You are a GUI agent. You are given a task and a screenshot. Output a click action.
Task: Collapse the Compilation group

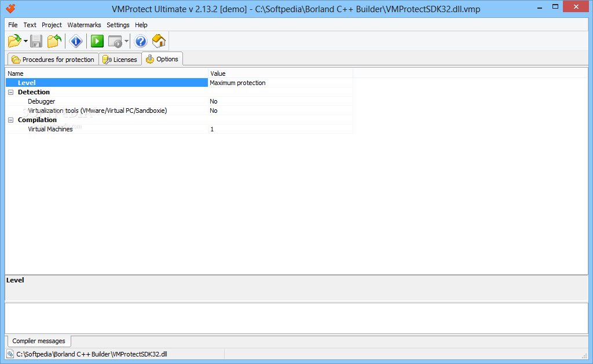(11, 120)
